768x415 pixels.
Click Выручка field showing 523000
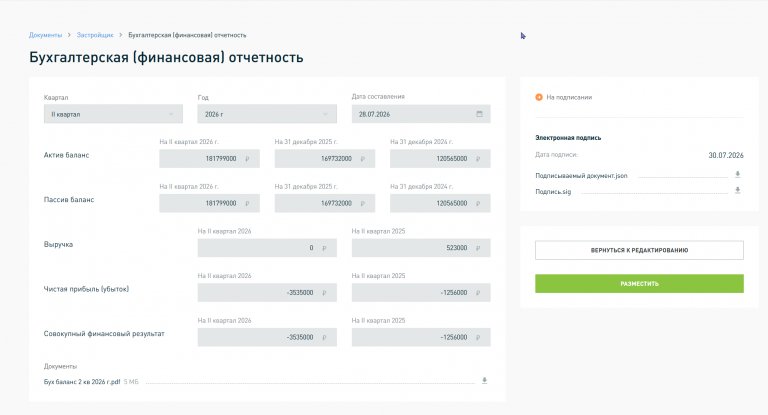click(x=421, y=248)
